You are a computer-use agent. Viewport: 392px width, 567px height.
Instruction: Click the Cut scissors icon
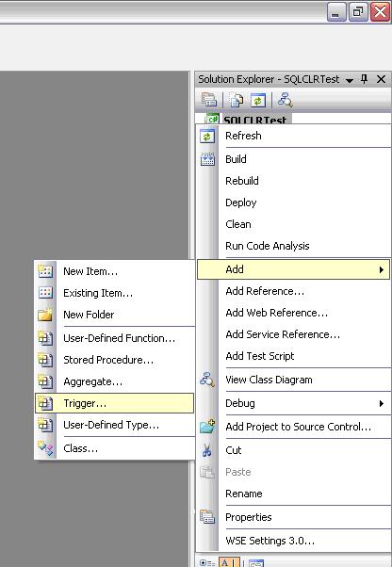pyautogui.click(x=207, y=450)
